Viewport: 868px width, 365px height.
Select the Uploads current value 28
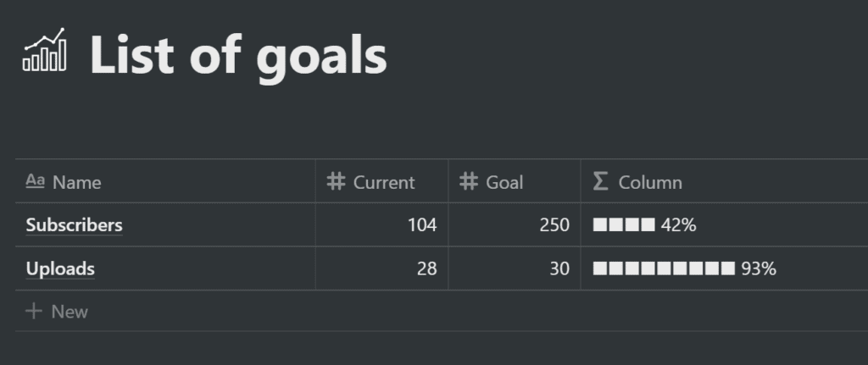pyautogui.click(x=382, y=268)
